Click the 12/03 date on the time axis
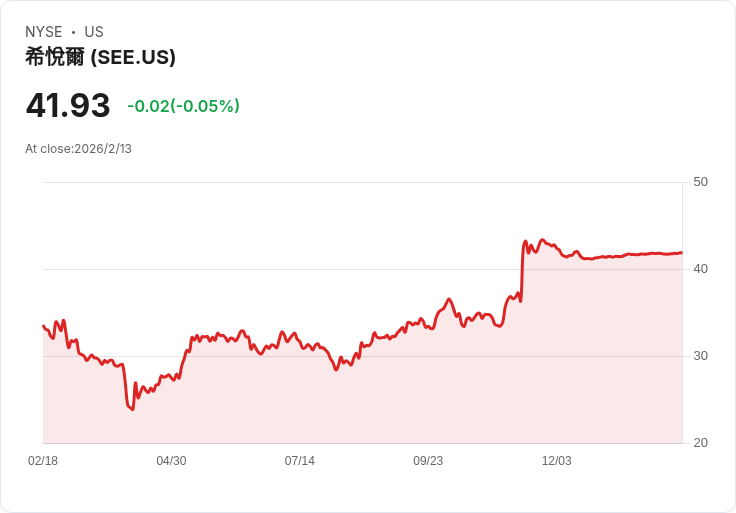Viewport: 736px width, 513px height. pos(556,461)
